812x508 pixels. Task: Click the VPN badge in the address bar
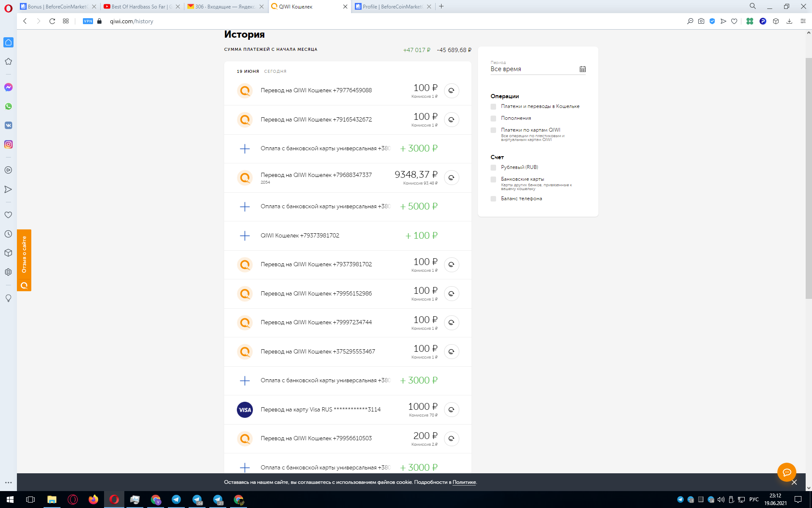click(x=88, y=21)
